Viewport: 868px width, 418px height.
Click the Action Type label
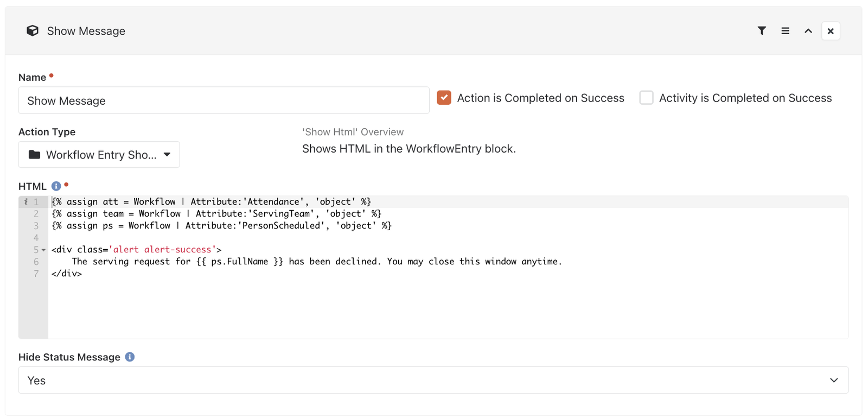pyautogui.click(x=47, y=132)
